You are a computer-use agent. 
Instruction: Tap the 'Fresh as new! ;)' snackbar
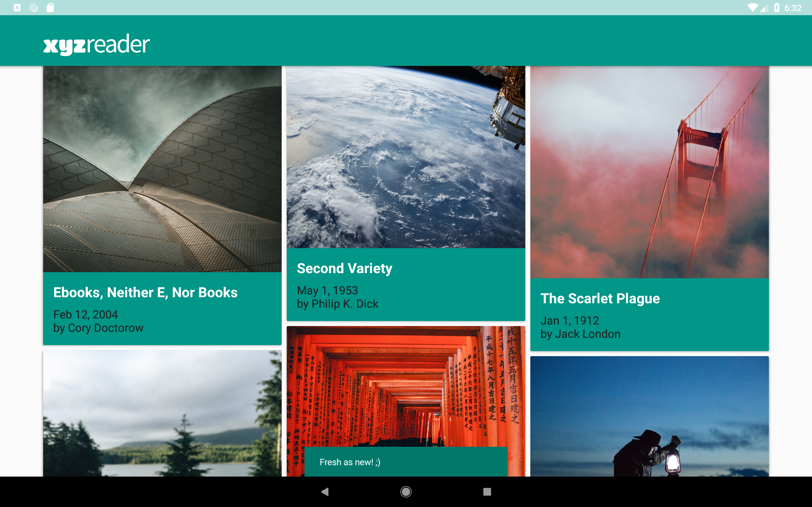click(x=406, y=462)
